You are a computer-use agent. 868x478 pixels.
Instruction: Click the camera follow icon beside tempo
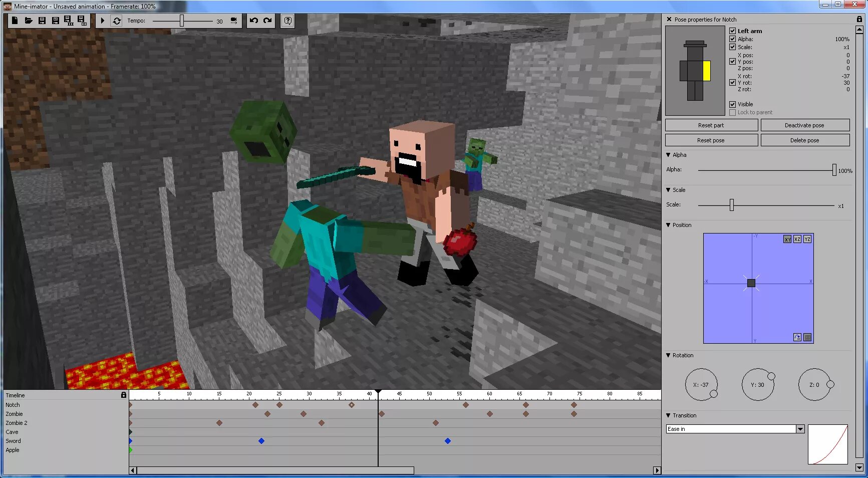[234, 21]
